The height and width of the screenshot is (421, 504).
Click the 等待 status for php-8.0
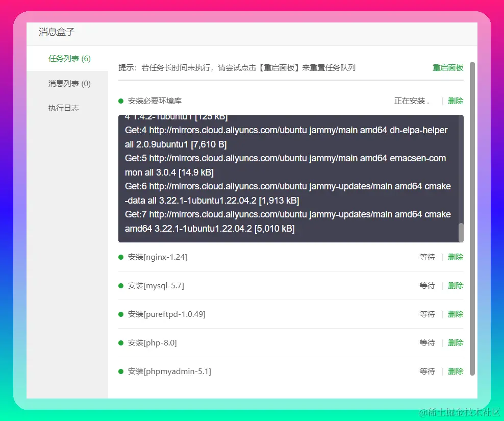click(x=427, y=343)
